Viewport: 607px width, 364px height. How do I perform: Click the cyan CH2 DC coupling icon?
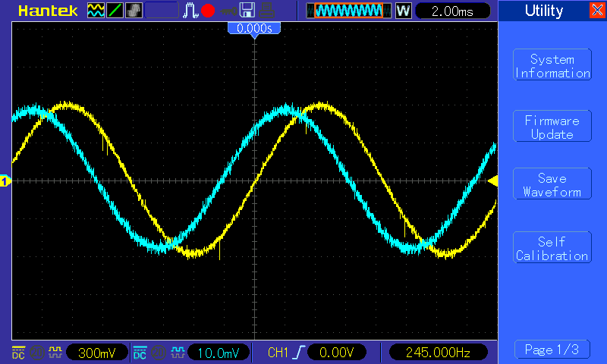pyautogui.click(x=140, y=353)
